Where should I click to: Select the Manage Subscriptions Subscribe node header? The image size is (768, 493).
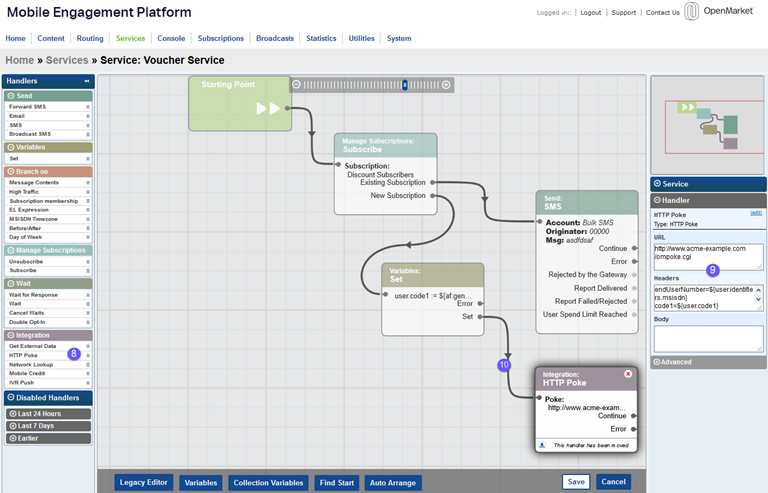click(x=385, y=145)
